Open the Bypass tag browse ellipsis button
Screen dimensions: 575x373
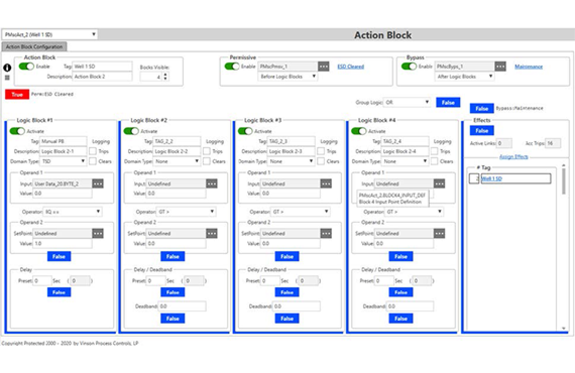coord(500,66)
